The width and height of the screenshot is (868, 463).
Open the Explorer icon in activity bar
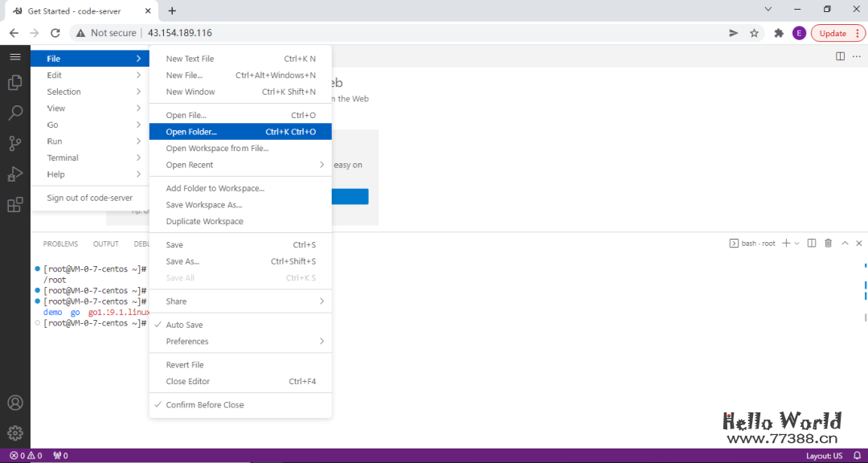(14, 83)
